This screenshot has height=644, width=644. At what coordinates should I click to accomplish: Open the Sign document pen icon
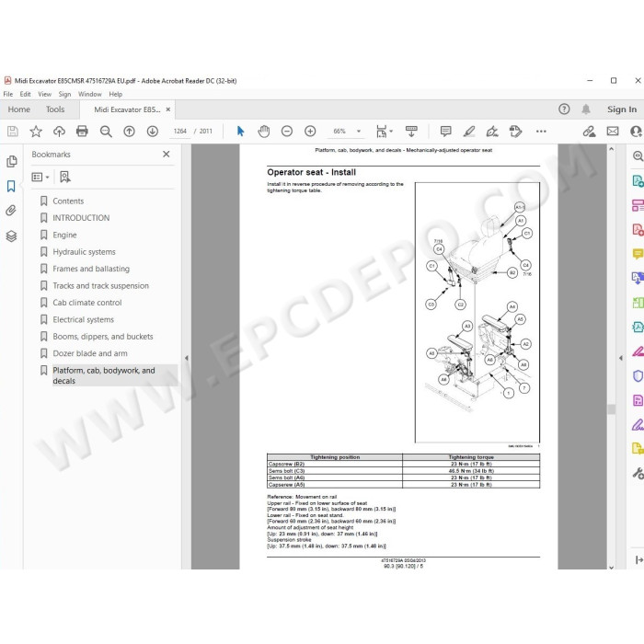[x=492, y=132]
